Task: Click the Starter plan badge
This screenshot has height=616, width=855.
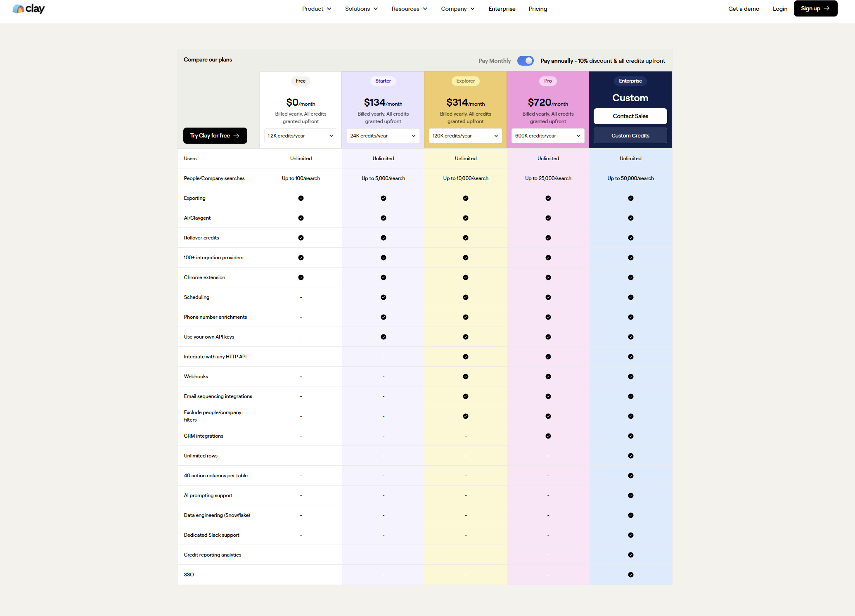Action: point(383,81)
